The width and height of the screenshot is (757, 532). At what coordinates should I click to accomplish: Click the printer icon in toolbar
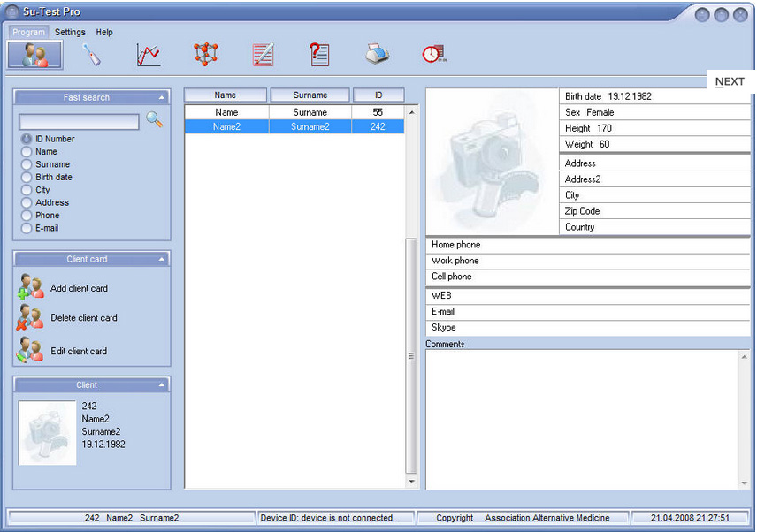(378, 55)
